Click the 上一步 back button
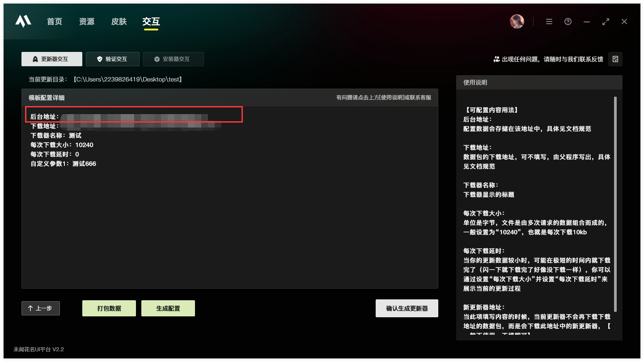The image size is (644, 362). click(41, 308)
